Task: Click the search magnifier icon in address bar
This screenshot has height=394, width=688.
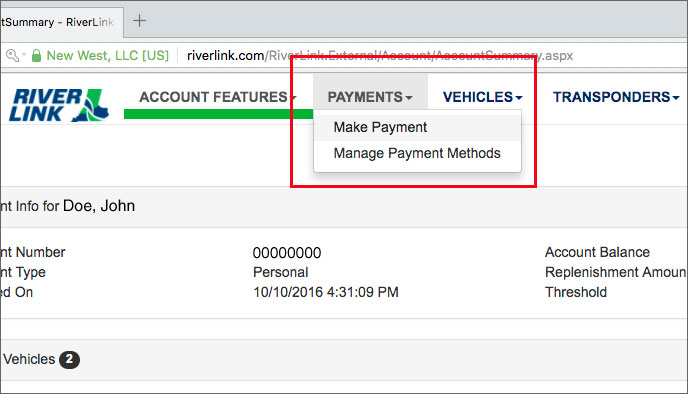Action: coord(12,56)
